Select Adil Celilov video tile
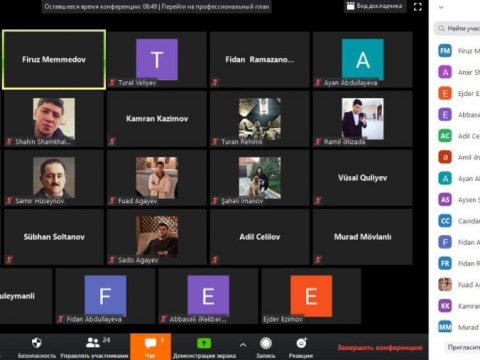480x360 pixels. pyautogui.click(x=260, y=237)
